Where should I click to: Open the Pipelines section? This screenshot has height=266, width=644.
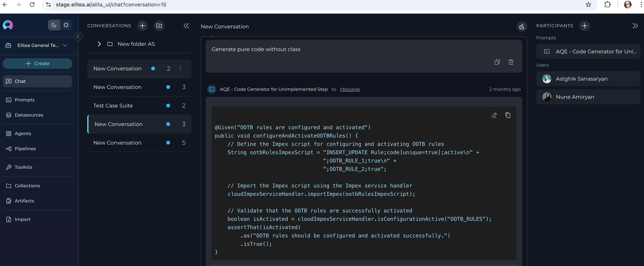click(x=37, y=149)
